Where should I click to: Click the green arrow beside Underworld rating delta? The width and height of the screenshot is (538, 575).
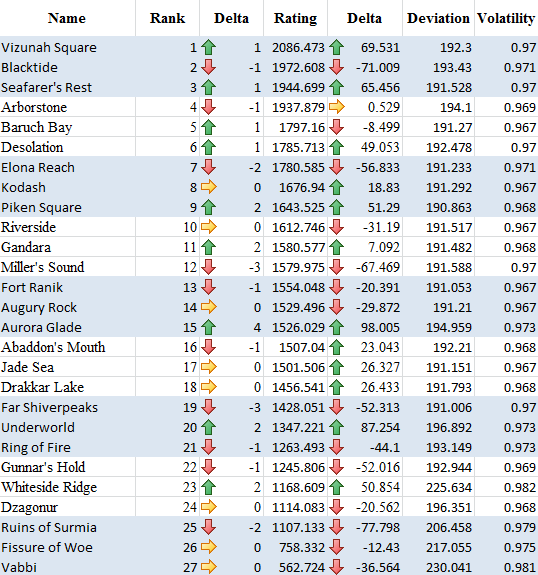coord(337,427)
